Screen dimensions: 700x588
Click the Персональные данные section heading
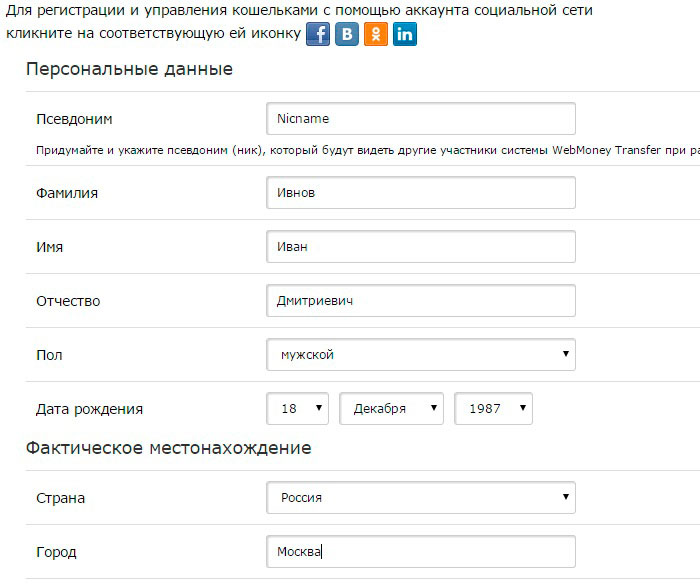[x=129, y=69]
